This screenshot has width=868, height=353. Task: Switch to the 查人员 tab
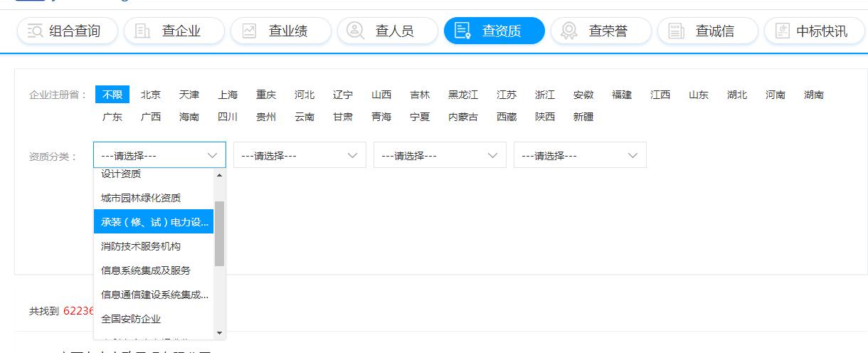pyautogui.click(x=387, y=31)
